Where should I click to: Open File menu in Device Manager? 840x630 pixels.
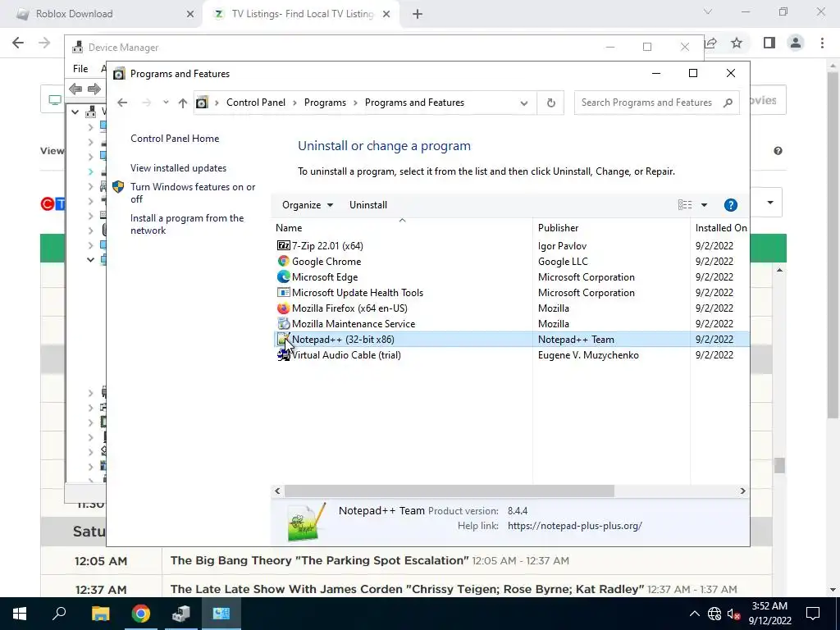click(x=80, y=69)
